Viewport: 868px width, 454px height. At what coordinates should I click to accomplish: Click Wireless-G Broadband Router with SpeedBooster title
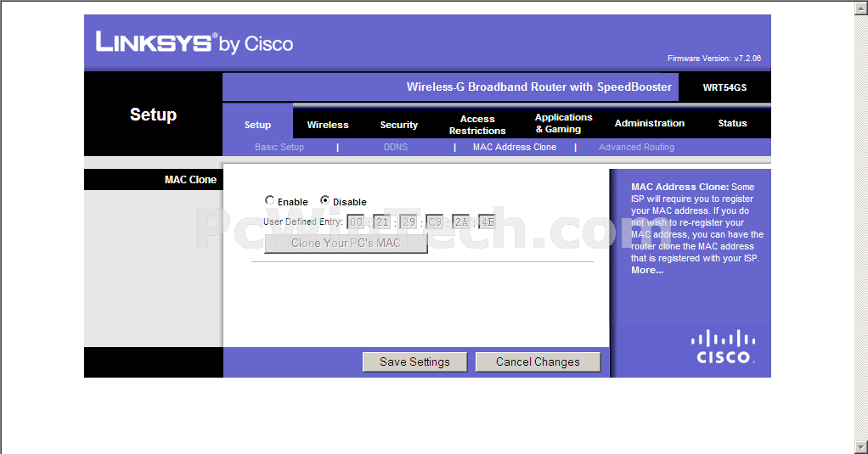pos(539,87)
